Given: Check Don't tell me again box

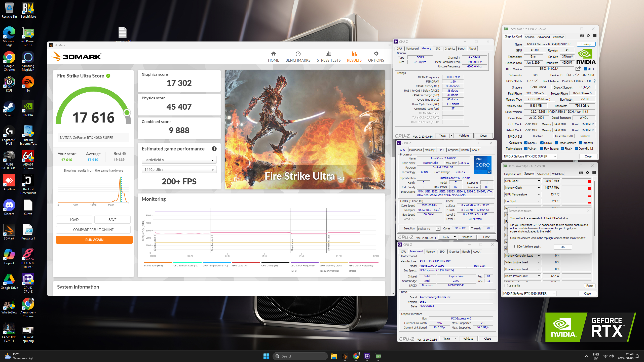Looking at the screenshot, I should pos(516,247).
